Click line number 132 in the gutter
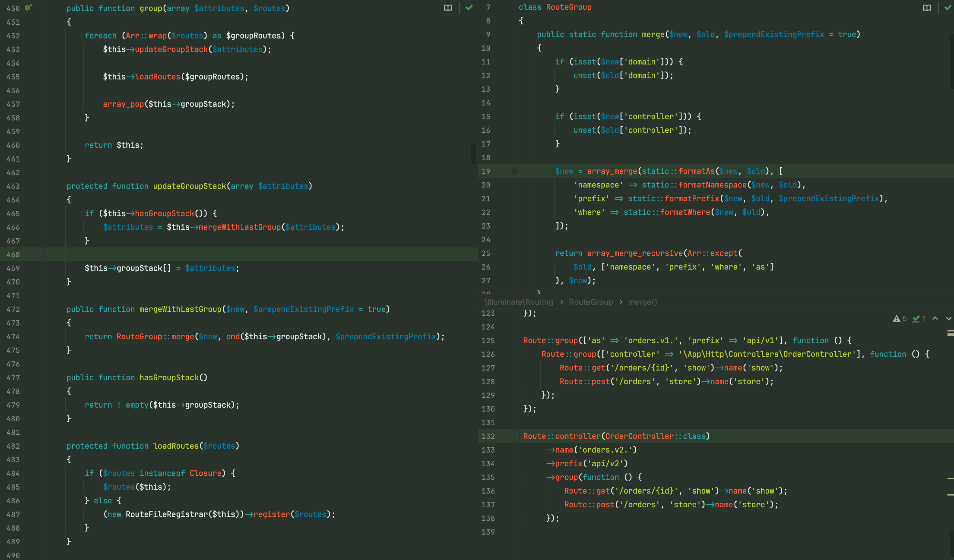This screenshot has width=954, height=560. point(488,436)
